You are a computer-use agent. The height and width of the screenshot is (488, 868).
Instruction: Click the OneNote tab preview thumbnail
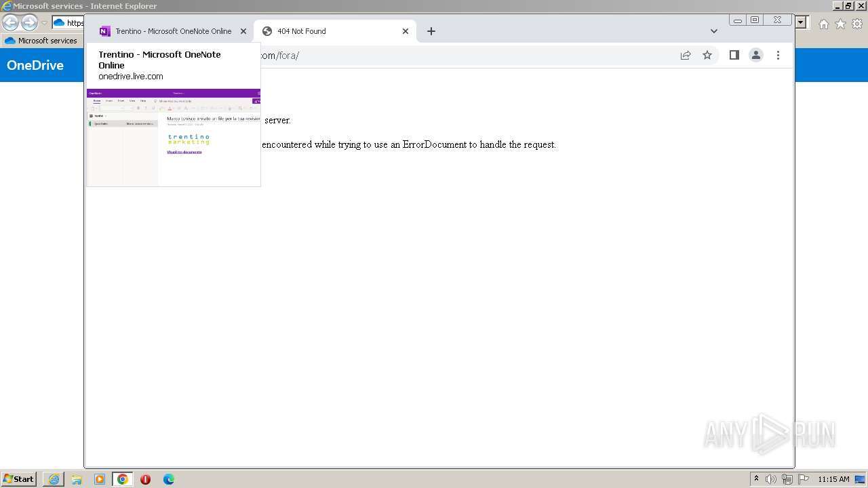click(174, 137)
